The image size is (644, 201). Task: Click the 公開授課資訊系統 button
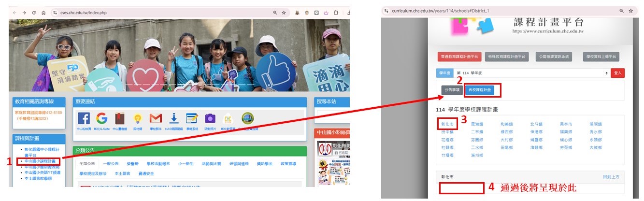(553, 57)
